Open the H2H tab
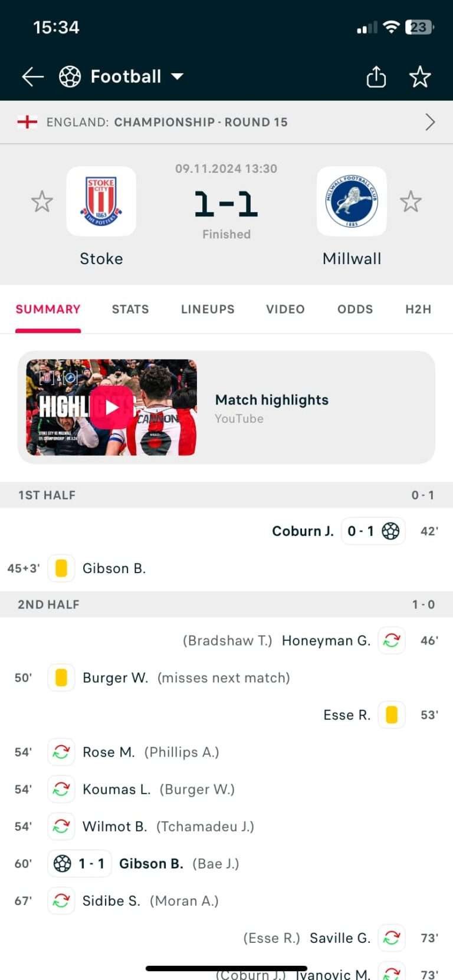453x980 pixels. click(418, 309)
